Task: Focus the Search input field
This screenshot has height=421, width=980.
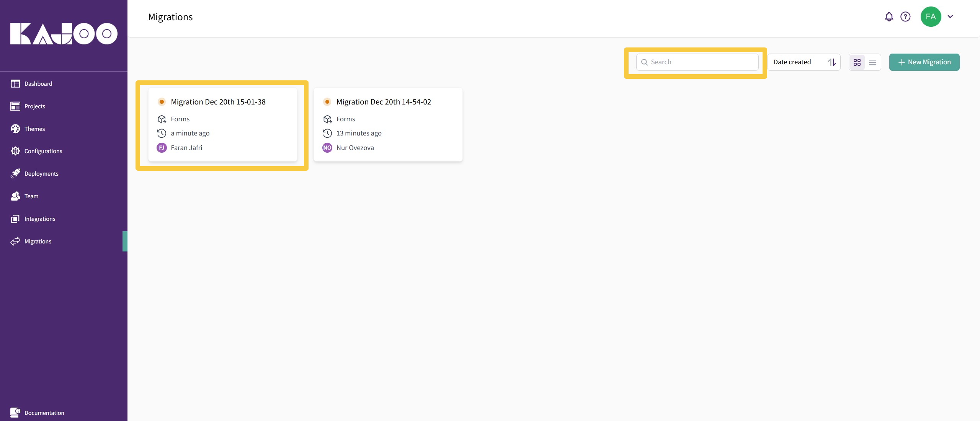Action: (701, 62)
